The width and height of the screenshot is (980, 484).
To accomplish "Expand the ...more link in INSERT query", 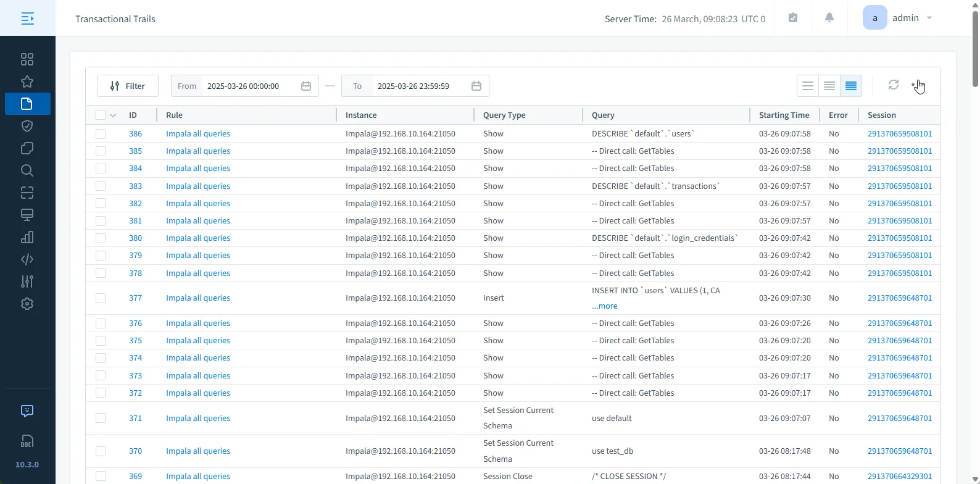I will 604,306.
